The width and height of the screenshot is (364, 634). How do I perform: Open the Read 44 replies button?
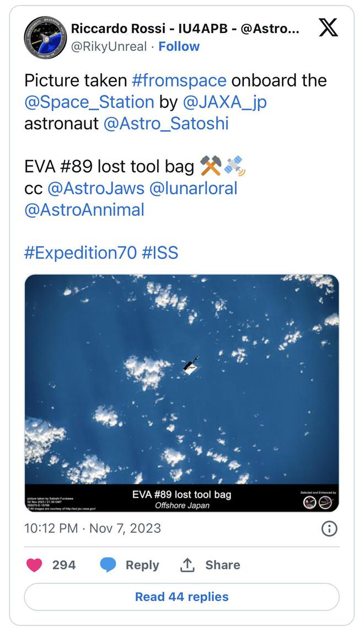[x=181, y=596]
